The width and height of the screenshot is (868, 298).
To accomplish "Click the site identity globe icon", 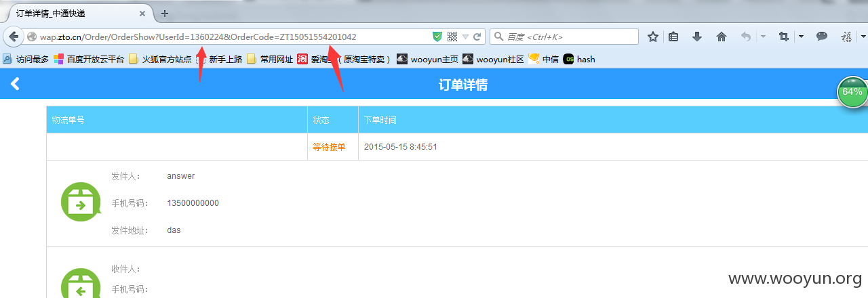I will [31, 37].
